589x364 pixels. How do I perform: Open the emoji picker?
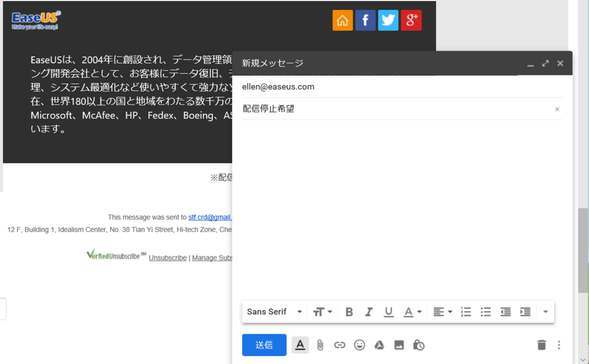pos(359,345)
